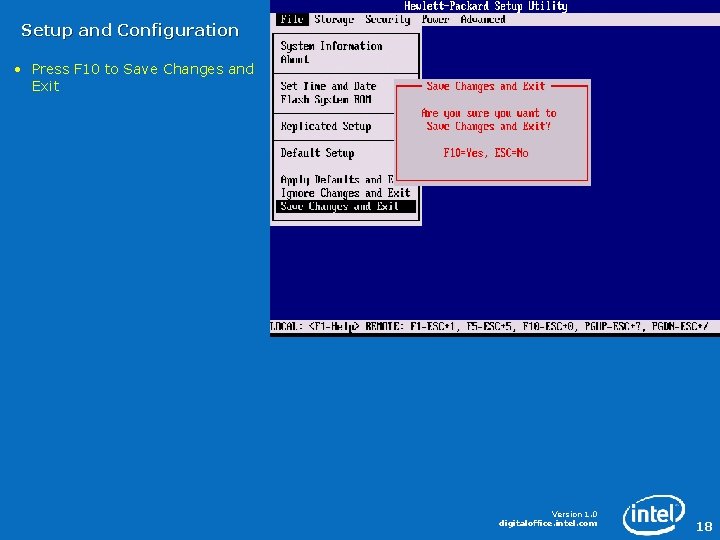Viewport: 720px width, 540px height.
Task: Click the LOCAL/REMOTE key help status bar
Action: pos(495,326)
